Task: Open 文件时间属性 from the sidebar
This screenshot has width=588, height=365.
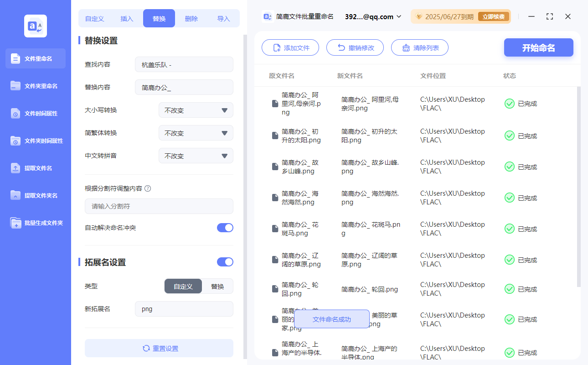Action: (35, 113)
